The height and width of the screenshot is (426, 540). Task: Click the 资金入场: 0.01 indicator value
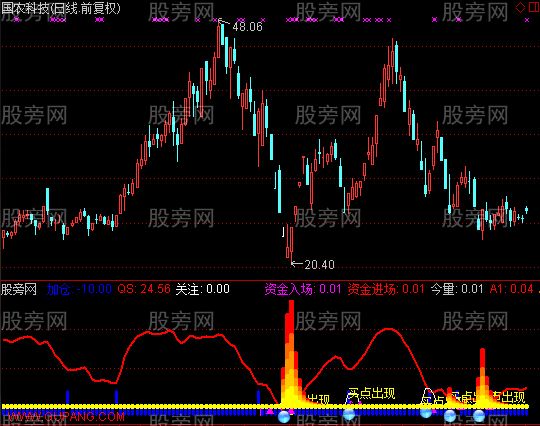pyautogui.click(x=303, y=289)
